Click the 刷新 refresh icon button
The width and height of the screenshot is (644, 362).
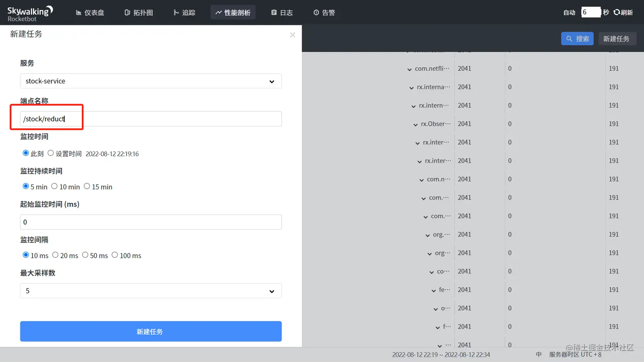click(623, 12)
